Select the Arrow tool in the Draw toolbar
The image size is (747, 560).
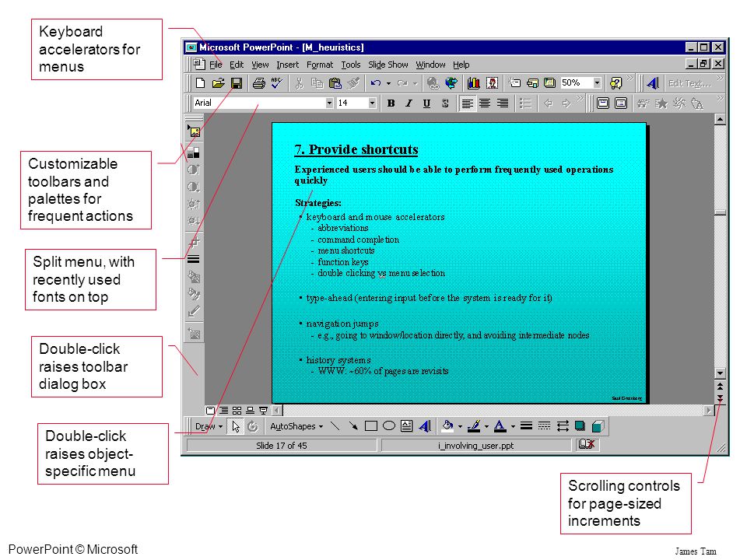click(x=353, y=426)
